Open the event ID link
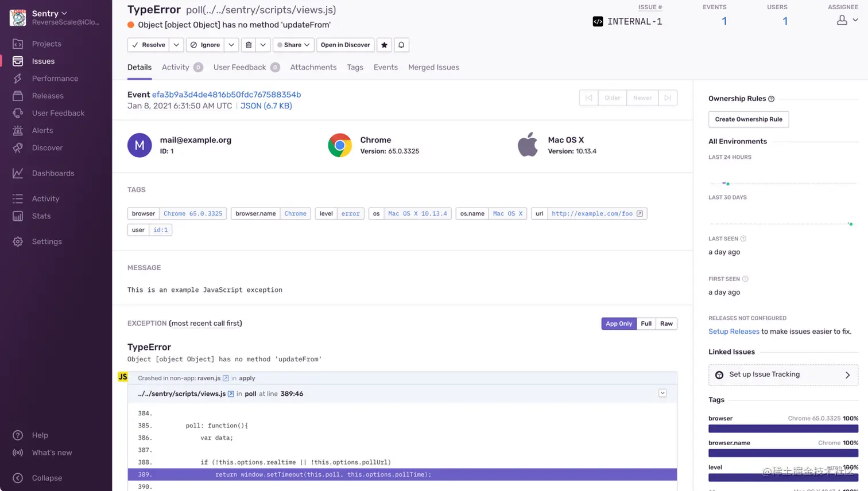 [226, 95]
